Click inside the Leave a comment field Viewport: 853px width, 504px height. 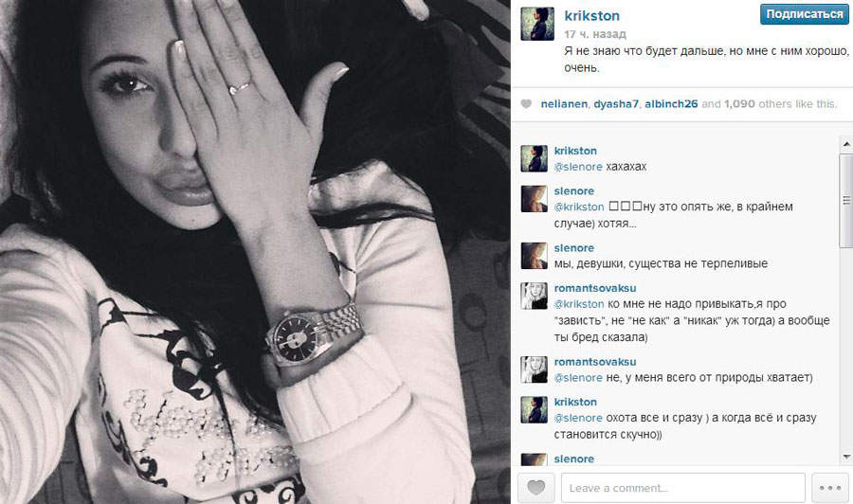pos(682,488)
